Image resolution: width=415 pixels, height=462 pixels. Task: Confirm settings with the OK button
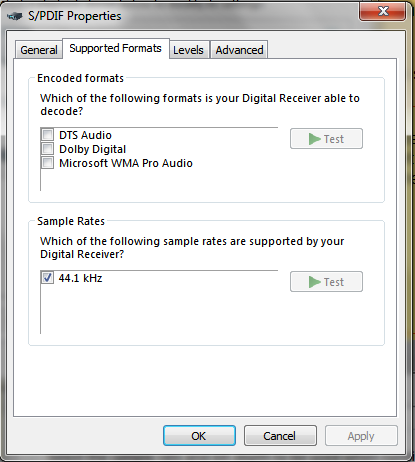click(199, 436)
